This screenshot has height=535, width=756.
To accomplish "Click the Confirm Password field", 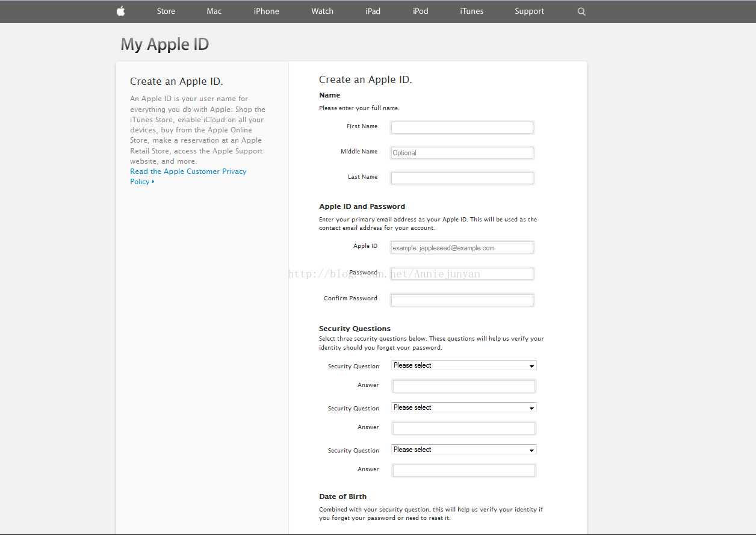I will (462, 300).
